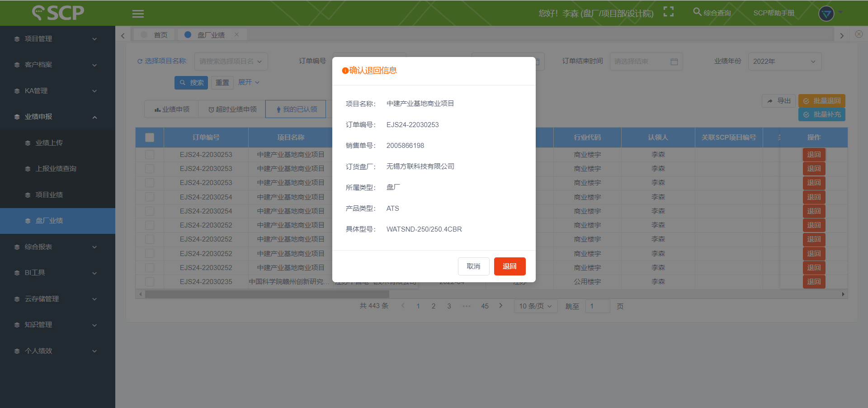Image resolution: width=868 pixels, height=408 pixels.
Task: Click the 个人绩效 stack icon
Action: (x=17, y=351)
